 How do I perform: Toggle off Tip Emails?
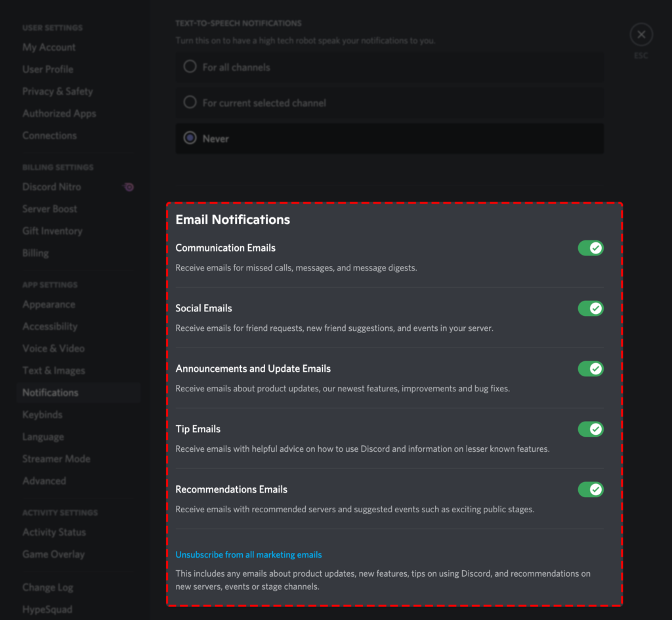pos(590,429)
